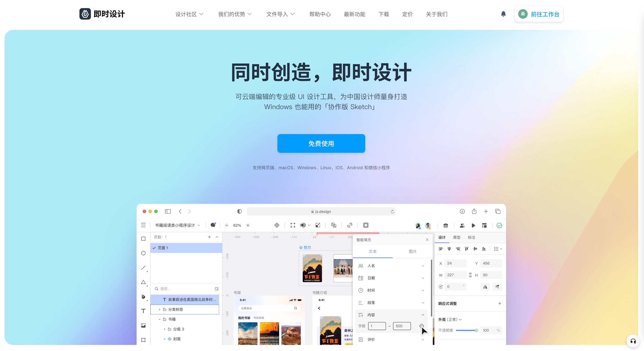Click the 免费使用 button
This screenshot has height=351, width=644.
point(321,143)
